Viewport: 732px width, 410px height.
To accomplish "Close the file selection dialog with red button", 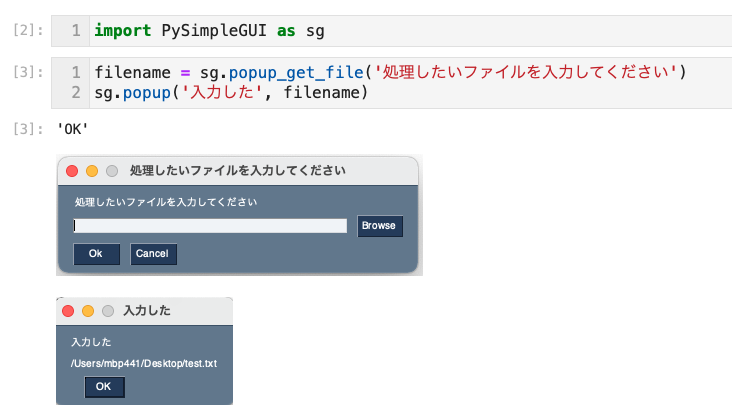I will tap(72, 171).
